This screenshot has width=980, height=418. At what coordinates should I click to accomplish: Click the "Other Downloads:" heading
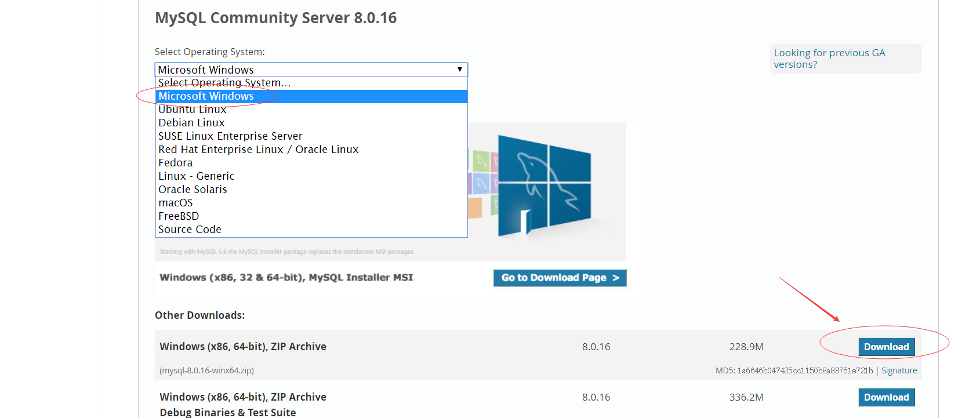[x=200, y=315]
